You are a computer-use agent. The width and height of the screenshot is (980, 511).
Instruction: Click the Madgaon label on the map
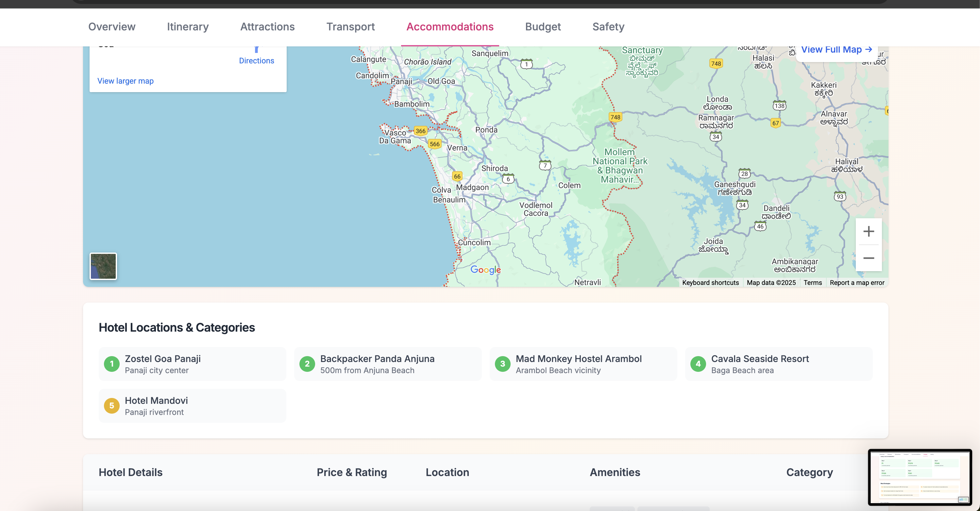pyautogui.click(x=472, y=188)
